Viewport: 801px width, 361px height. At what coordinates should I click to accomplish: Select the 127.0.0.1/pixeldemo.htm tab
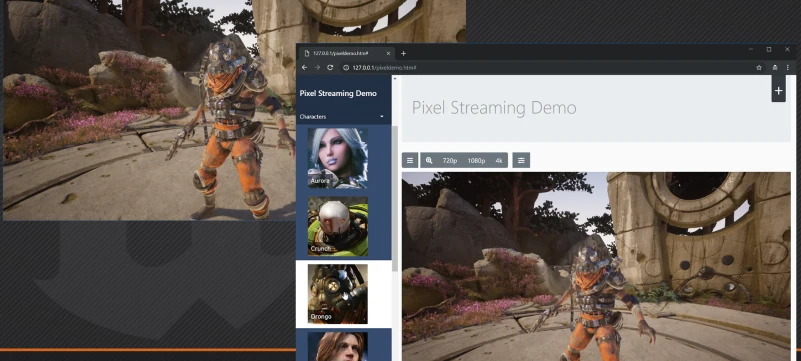(346, 53)
